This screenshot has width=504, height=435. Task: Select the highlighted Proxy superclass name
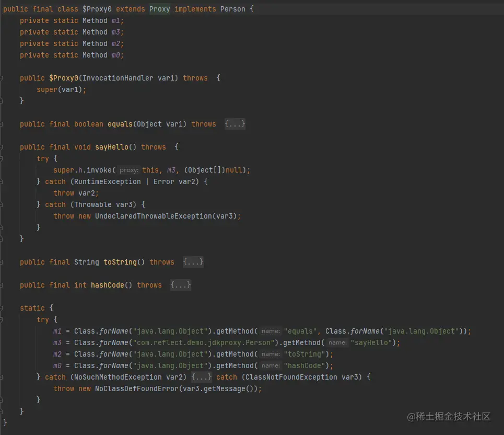pos(160,9)
